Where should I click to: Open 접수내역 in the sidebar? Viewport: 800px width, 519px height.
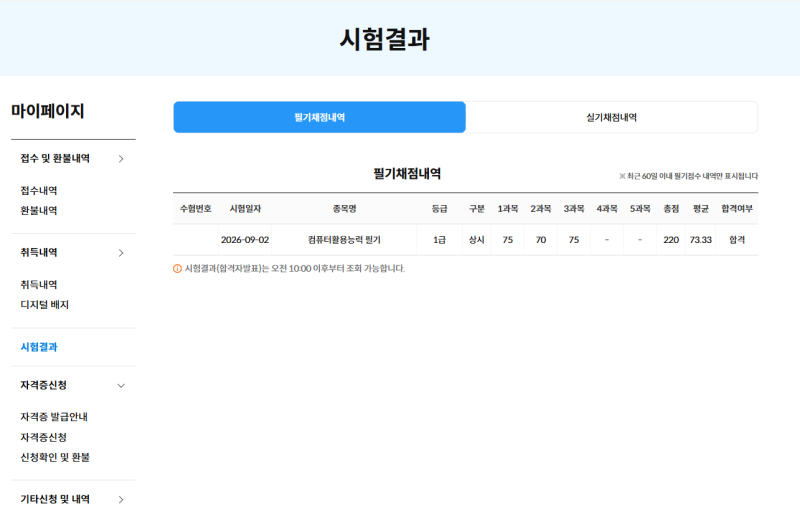(39, 191)
